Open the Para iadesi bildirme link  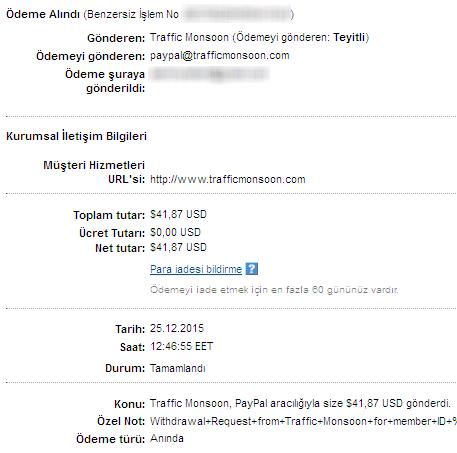point(196,269)
